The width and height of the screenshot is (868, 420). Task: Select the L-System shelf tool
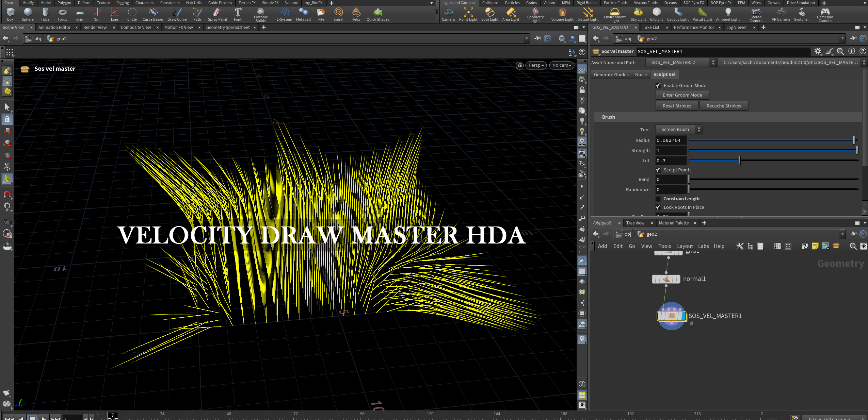tap(284, 14)
